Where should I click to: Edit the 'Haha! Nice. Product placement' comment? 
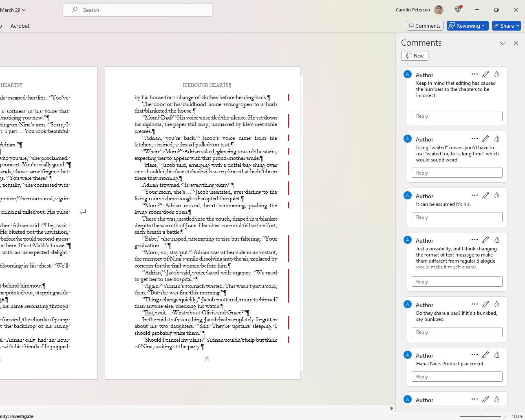pos(485,355)
